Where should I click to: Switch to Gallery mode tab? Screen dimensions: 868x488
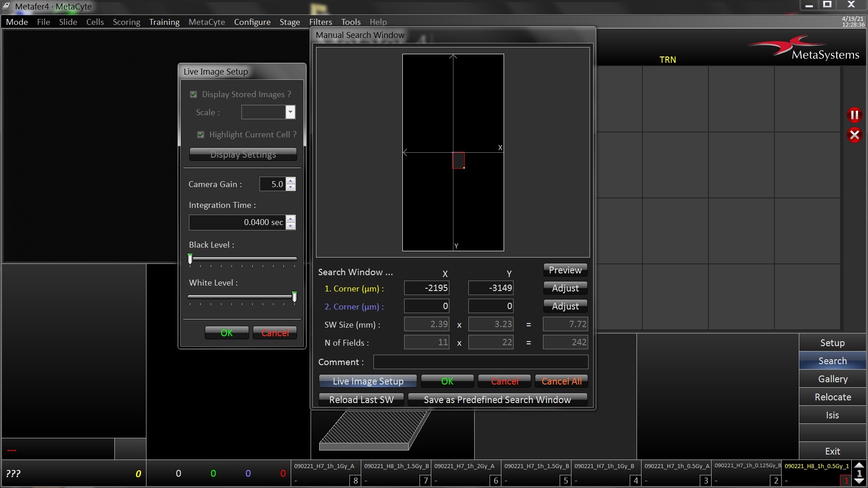[832, 379]
